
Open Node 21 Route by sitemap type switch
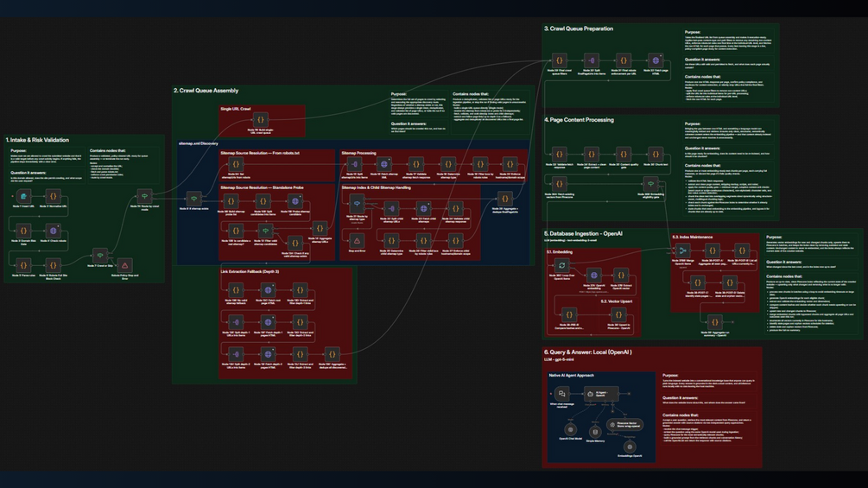(357, 204)
